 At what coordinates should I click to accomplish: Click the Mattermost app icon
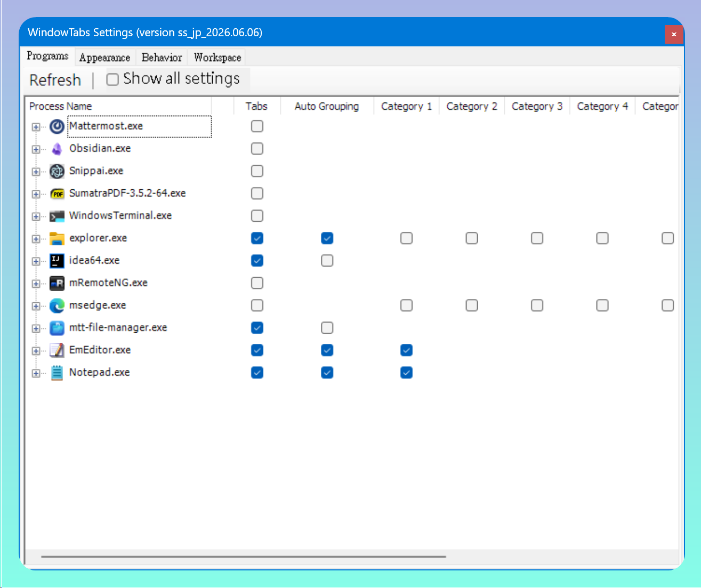[57, 126]
